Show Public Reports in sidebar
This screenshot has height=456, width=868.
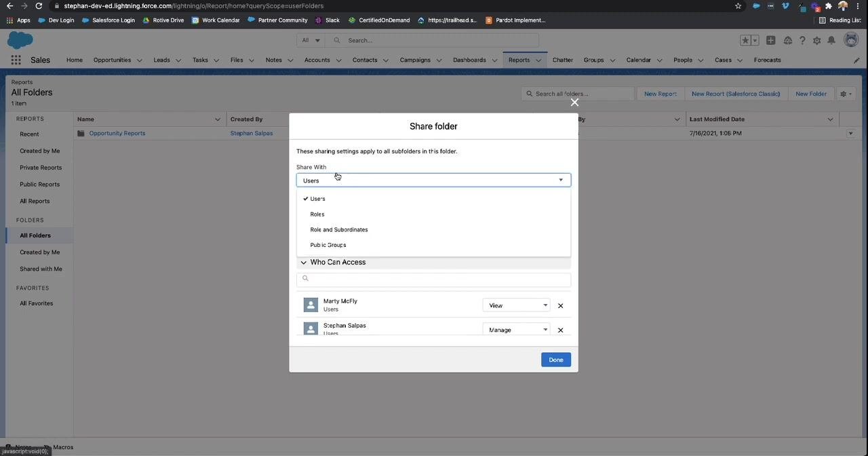40,185
